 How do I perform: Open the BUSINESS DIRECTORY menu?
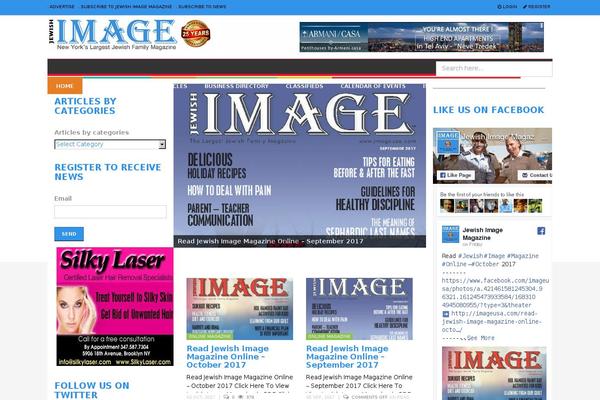pos(236,86)
